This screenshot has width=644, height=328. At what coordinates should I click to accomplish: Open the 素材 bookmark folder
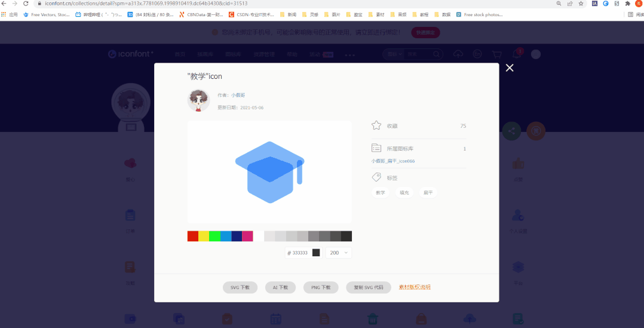click(x=376, y=14)
